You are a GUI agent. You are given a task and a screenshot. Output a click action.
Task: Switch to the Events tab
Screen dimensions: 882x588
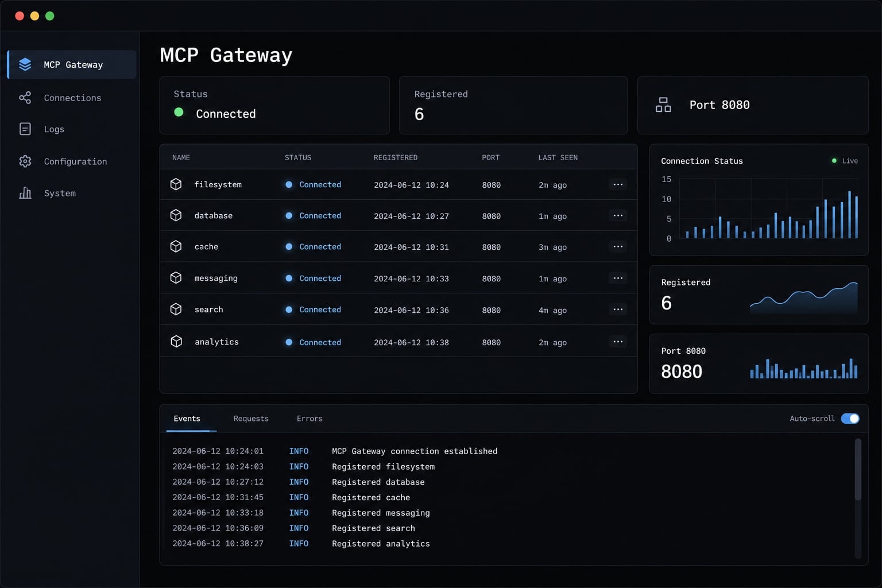point(187,419)
